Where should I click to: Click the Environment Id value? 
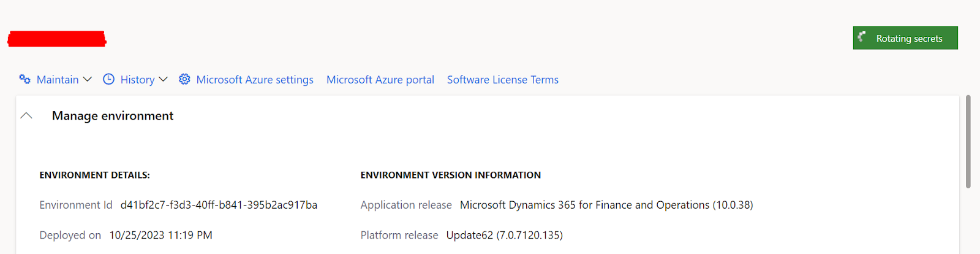[x=219, y=205]
